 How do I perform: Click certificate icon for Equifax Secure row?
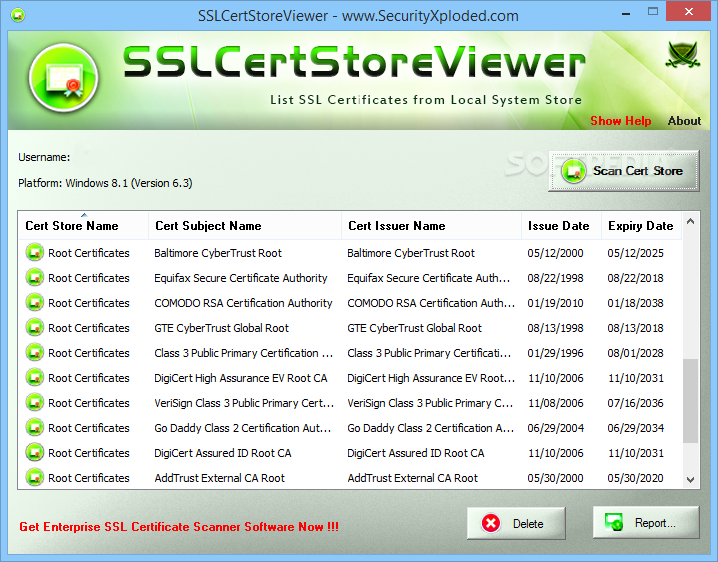coord(34,278)
